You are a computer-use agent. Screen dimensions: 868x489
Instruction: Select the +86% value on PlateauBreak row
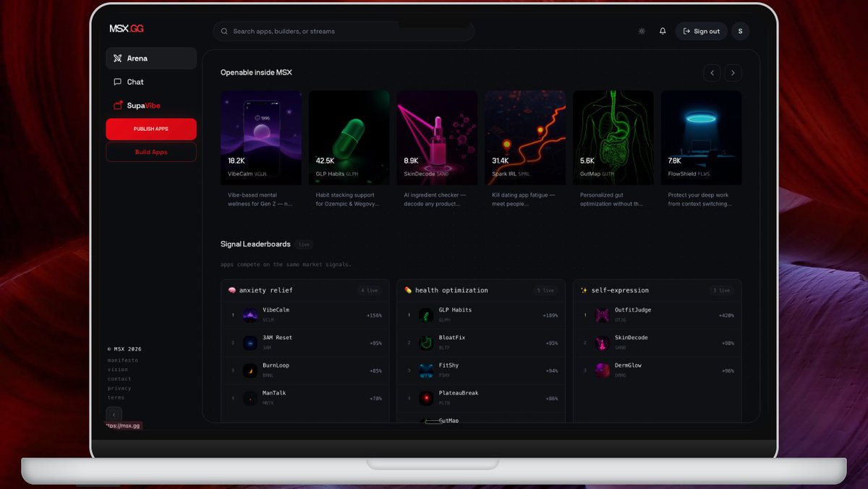pos(551,399)
